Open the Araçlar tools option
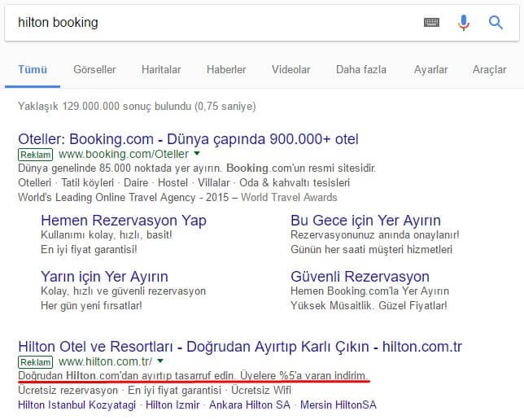The height and width of the screenshot is (420, 524). pos(489,69)
